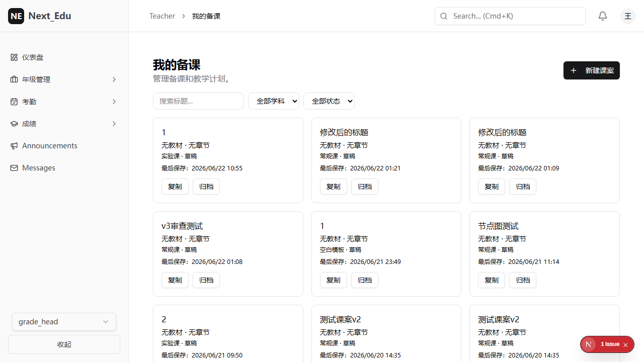Click the 我的备课 breadcrumb item

pyautogui.click(x=206, y=16)
